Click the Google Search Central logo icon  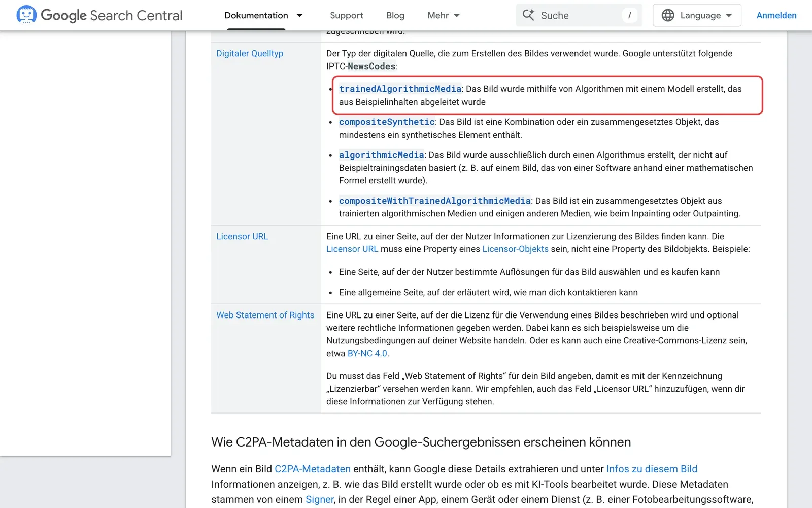[26, 15]
